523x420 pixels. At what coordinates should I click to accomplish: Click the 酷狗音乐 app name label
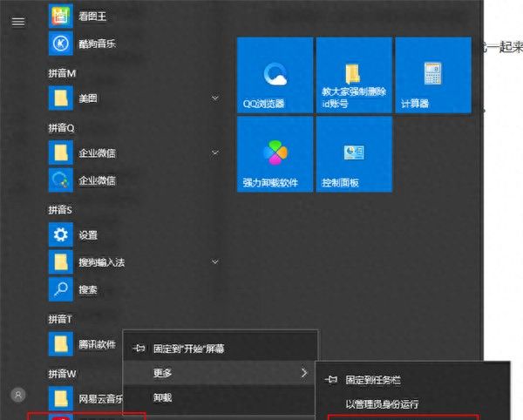coord(97,44)
